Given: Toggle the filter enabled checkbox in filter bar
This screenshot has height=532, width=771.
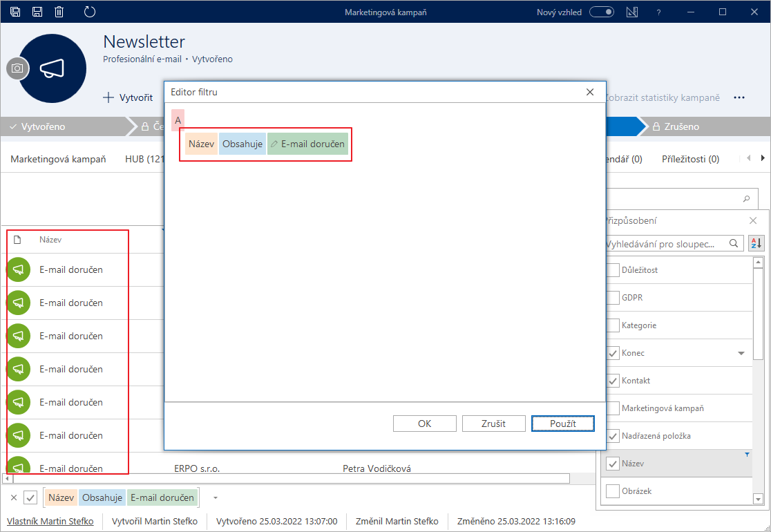Looking at the screenshot, I should (30, 497).
